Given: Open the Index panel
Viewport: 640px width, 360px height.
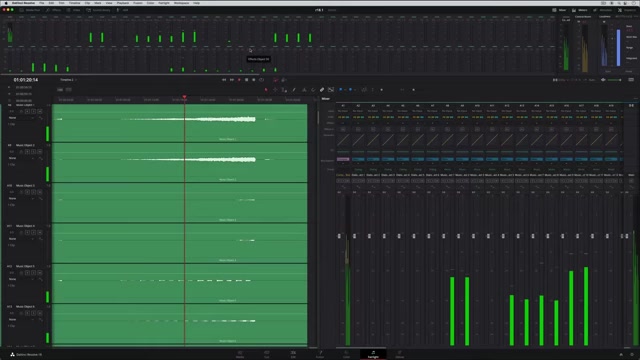Looking at the screenshot, I should click(74, 10).
